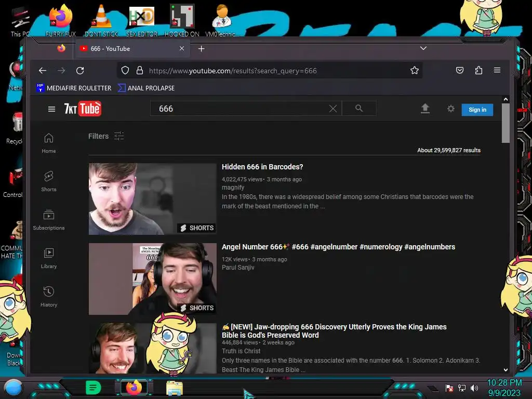Viewport: 532px width, 399px height.
Task: Open the HOOKED ON desktop icon
Action: [182, 20]
